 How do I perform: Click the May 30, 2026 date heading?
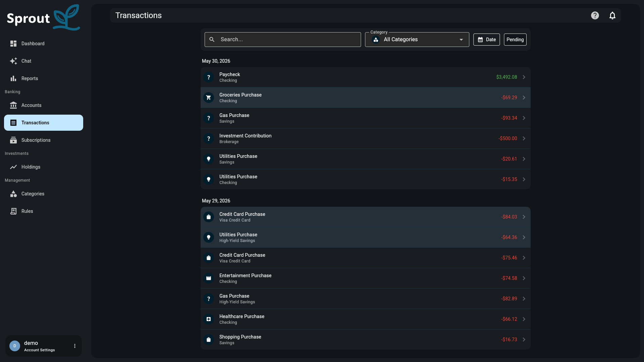tap(216, 61)
